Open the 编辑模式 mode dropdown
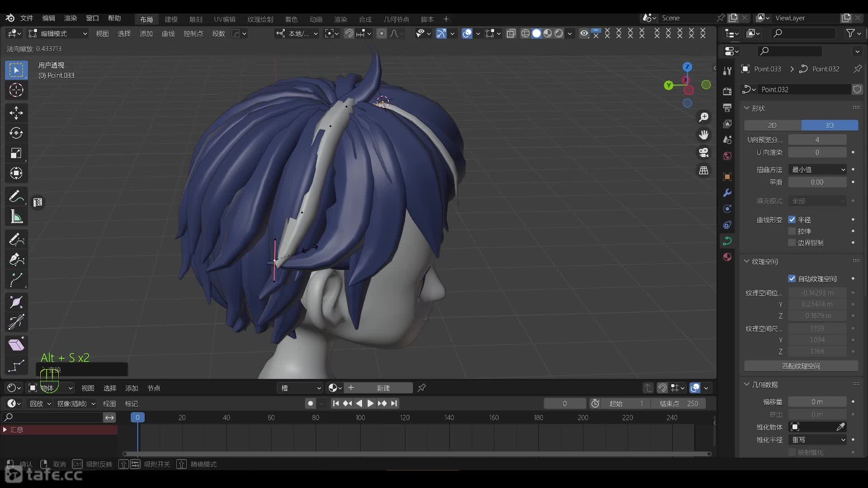Screen dimensions: 868x488 (x=57, y=33)
